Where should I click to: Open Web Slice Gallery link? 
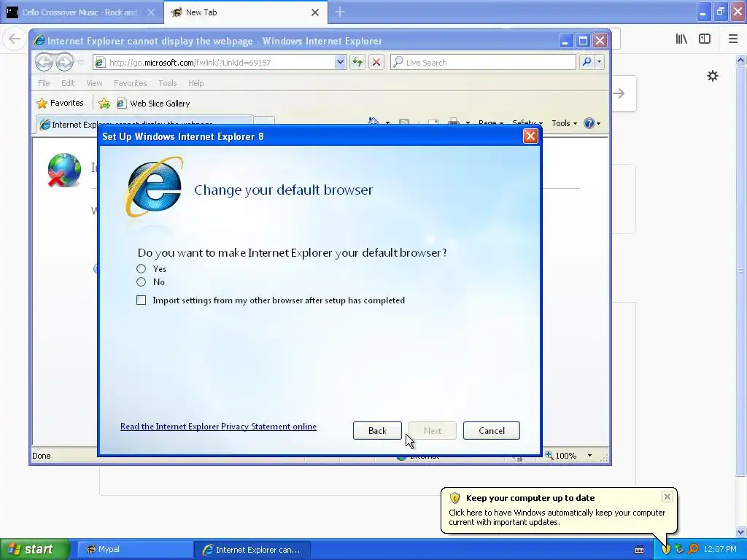(153, 104)
